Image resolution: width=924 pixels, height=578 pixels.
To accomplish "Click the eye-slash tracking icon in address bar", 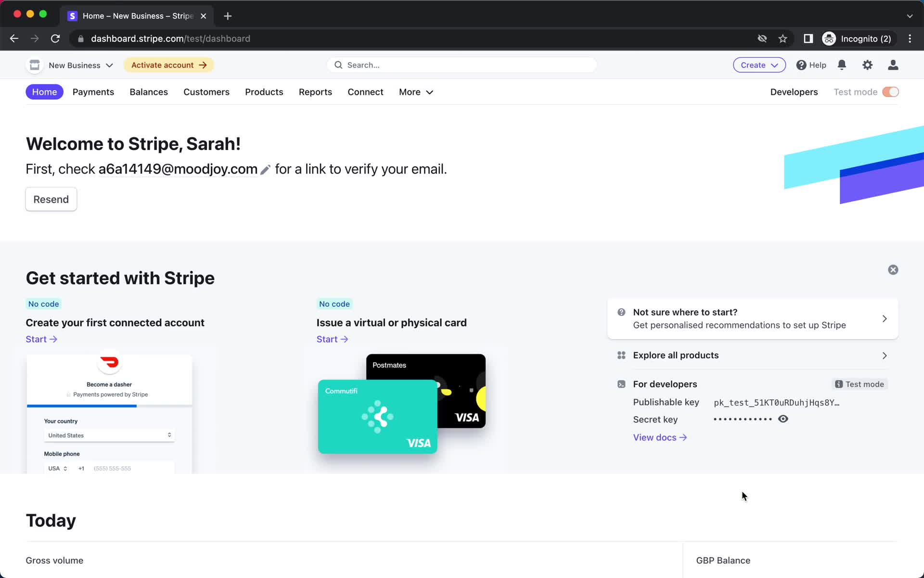I will tap(762, 39).
